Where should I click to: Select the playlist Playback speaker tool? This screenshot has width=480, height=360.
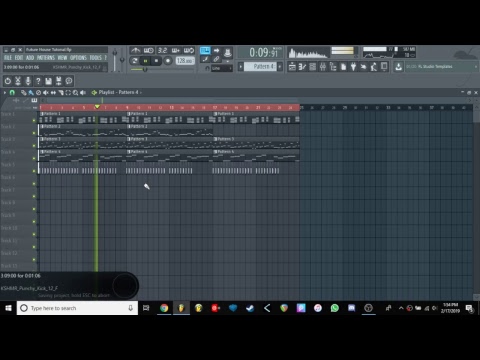[83, 92]
